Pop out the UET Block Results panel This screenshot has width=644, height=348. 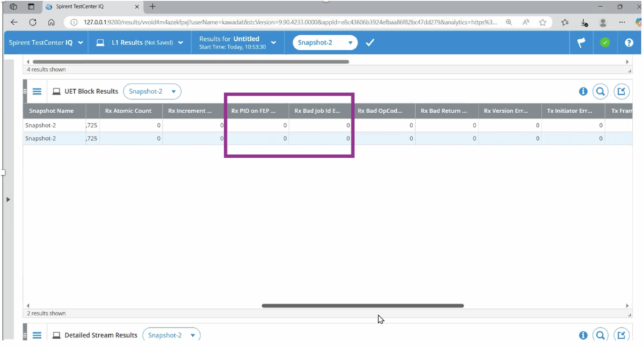click(621, 92)
